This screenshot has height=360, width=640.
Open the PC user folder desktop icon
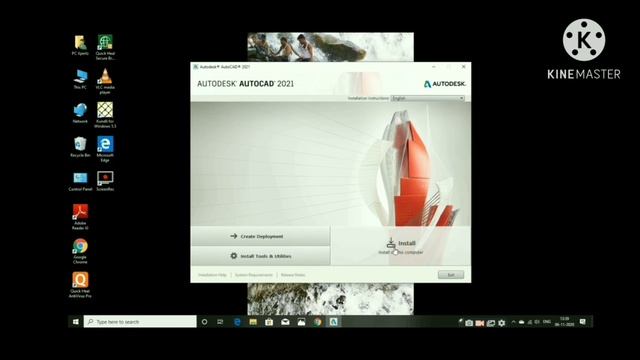coord(80,45)
